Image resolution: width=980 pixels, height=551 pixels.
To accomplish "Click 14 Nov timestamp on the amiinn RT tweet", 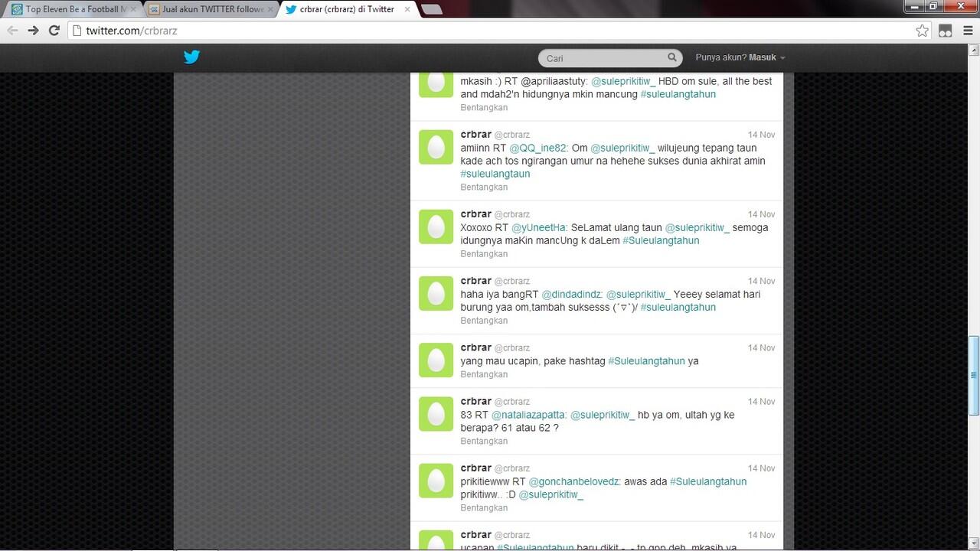I will click(x=762, y=135).
